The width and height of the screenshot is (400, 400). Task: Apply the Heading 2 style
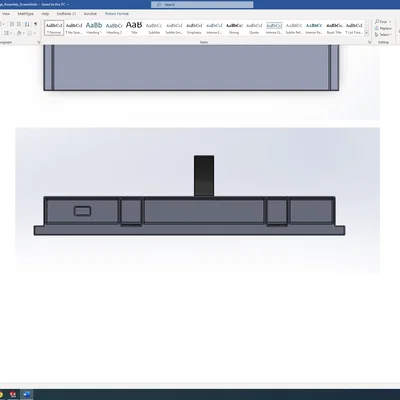coord(114,28)
